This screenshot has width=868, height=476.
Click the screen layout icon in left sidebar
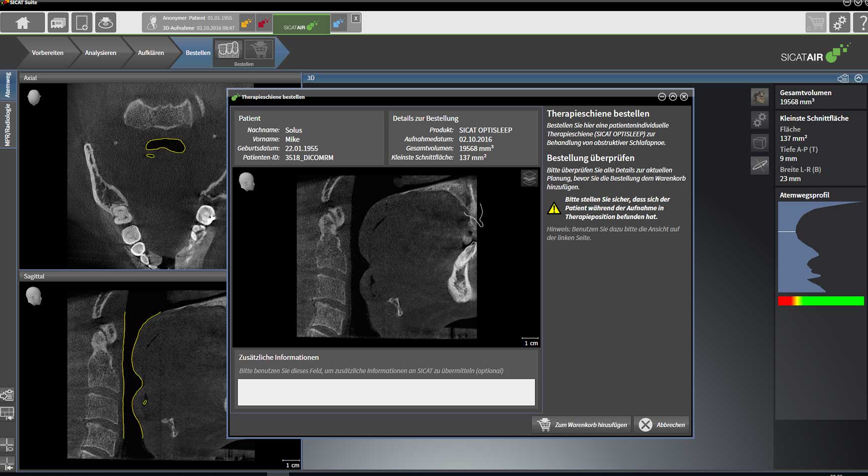(7, 414)
